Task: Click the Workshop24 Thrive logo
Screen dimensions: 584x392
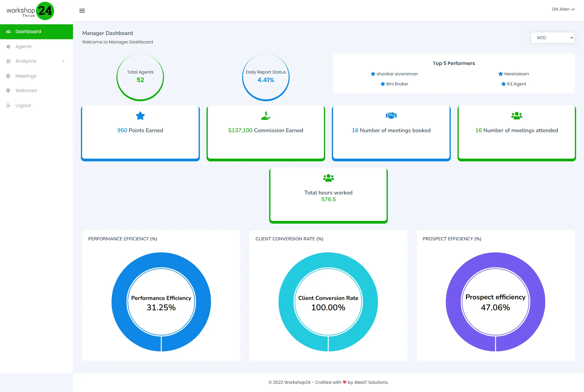Action: (x=30, y=11)
